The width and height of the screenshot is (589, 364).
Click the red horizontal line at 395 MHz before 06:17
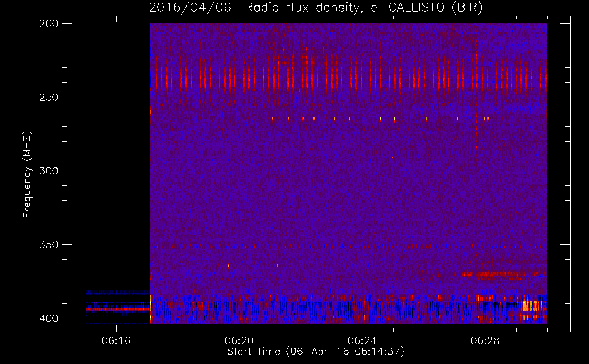coord(118,309)
